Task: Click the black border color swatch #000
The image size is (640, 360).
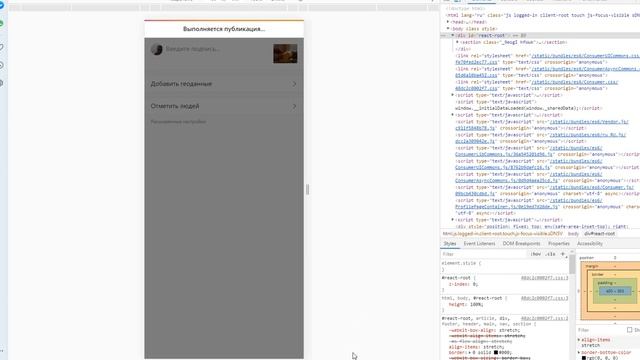Action: pos(496,352)
